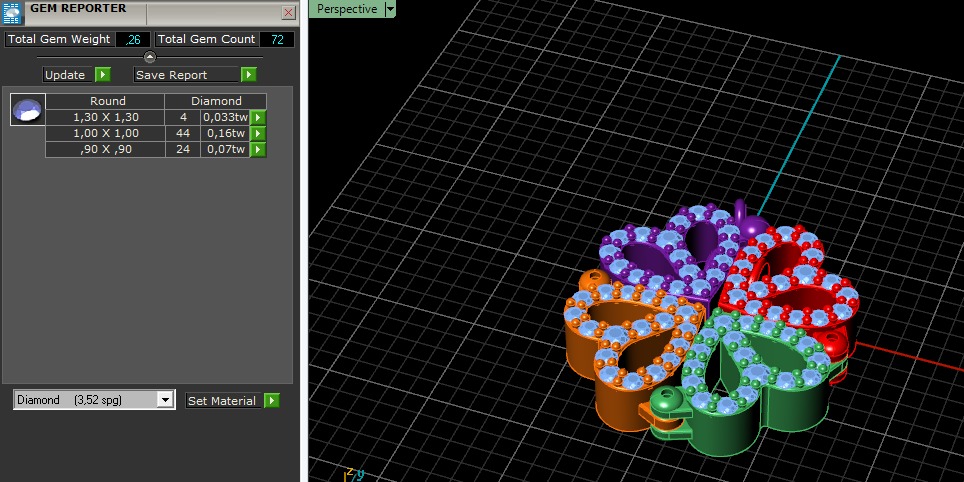Click the weight cell 0,07tw
964x482 pixels.
[x=225, y=149]
